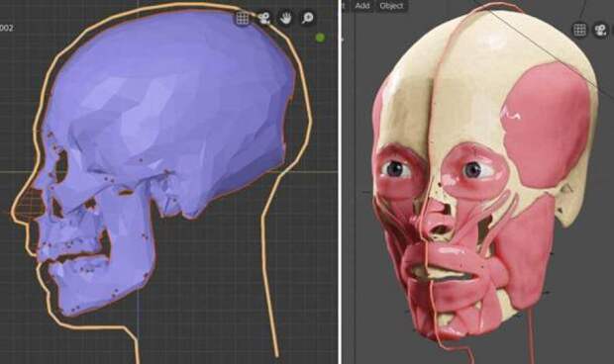
Task: Select the hand pan view icon
Action: pos(286,18)
